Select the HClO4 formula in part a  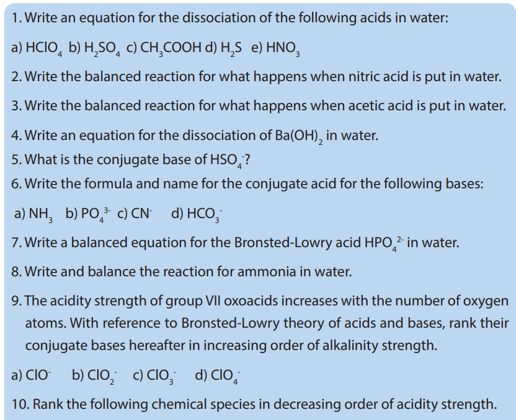[43, 48]
